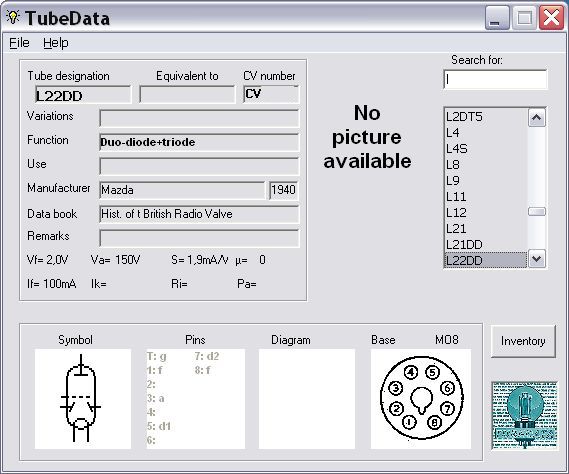Open the File menu
The width and height of the screenshot is (569, 474).
point(19,43)
